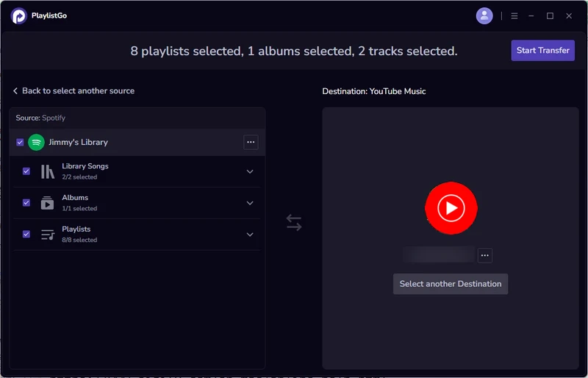Click the Playlists music list icon

[48, 235]
